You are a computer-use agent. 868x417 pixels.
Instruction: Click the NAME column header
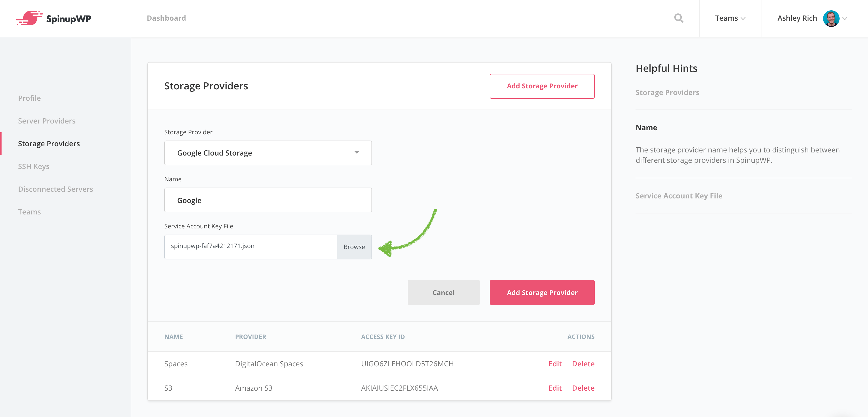tap(174, 337)
